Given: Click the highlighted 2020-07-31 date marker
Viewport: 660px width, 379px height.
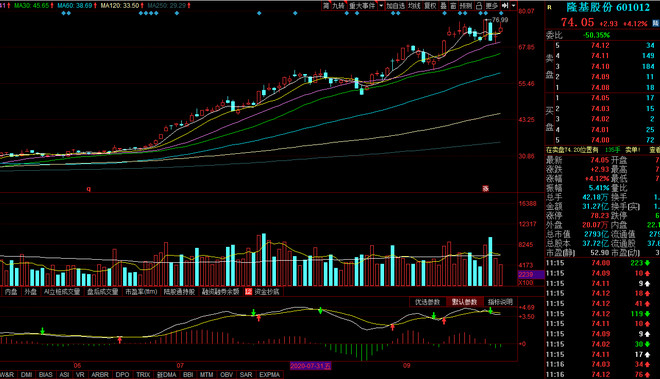Looking at the screenshot, I should (311, 366).
